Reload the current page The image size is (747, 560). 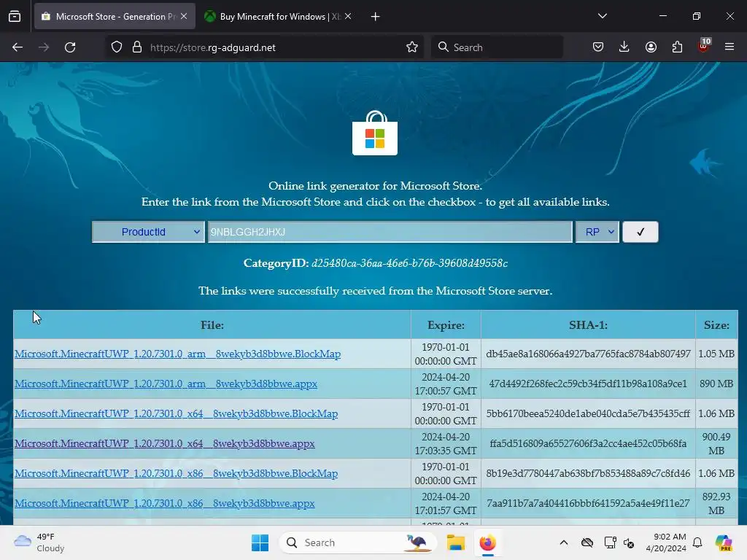[70, 47]
